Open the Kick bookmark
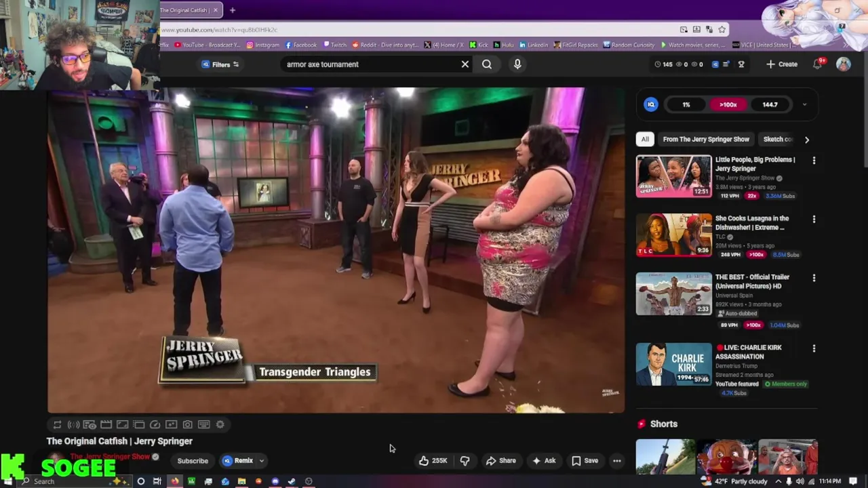This screenshot has height=488, width=868. pyautogui.click(x=479, y=45)
